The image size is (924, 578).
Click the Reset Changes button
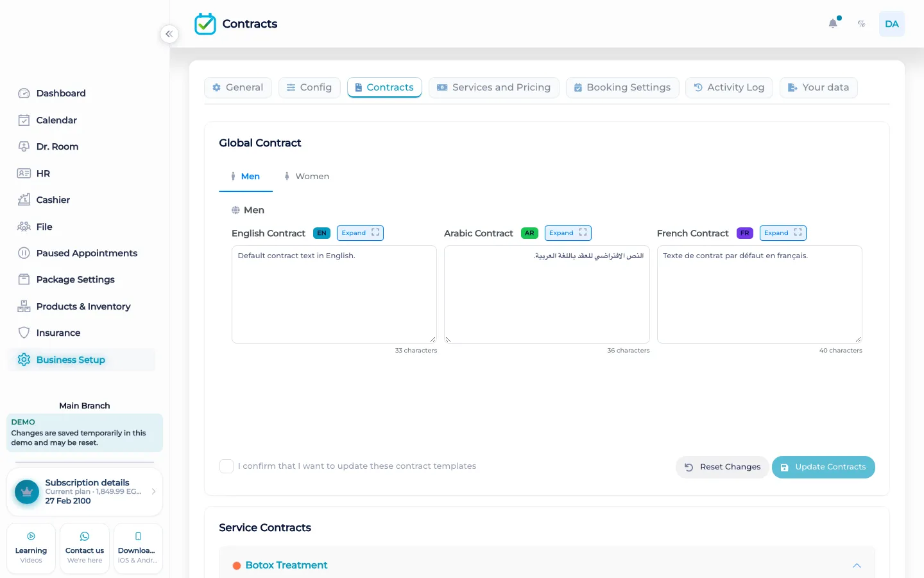click(722, 467)
